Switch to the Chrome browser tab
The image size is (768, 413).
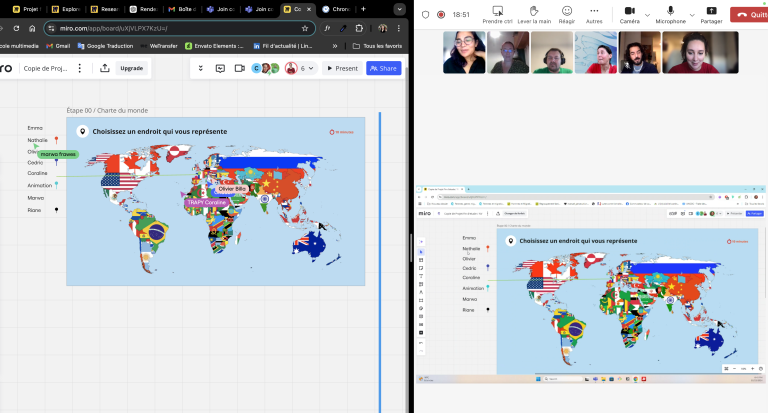coord(336,9)
